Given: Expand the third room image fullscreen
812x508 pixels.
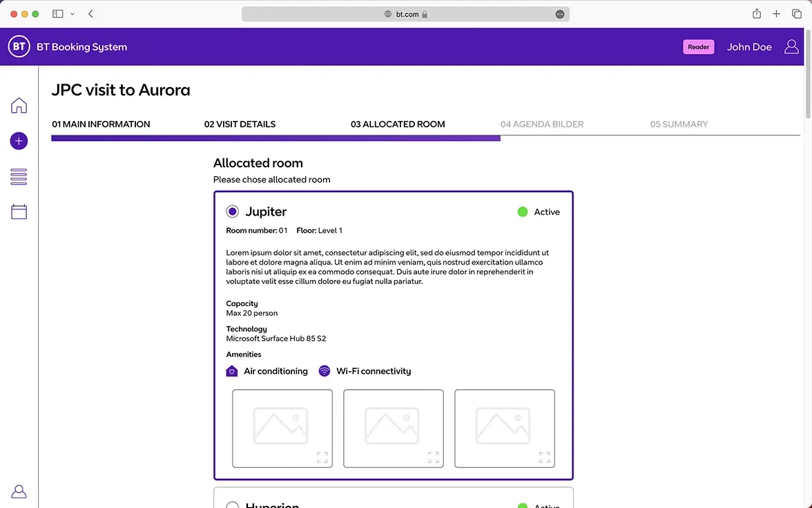Looking at the screenshot, I should [544, 457].
